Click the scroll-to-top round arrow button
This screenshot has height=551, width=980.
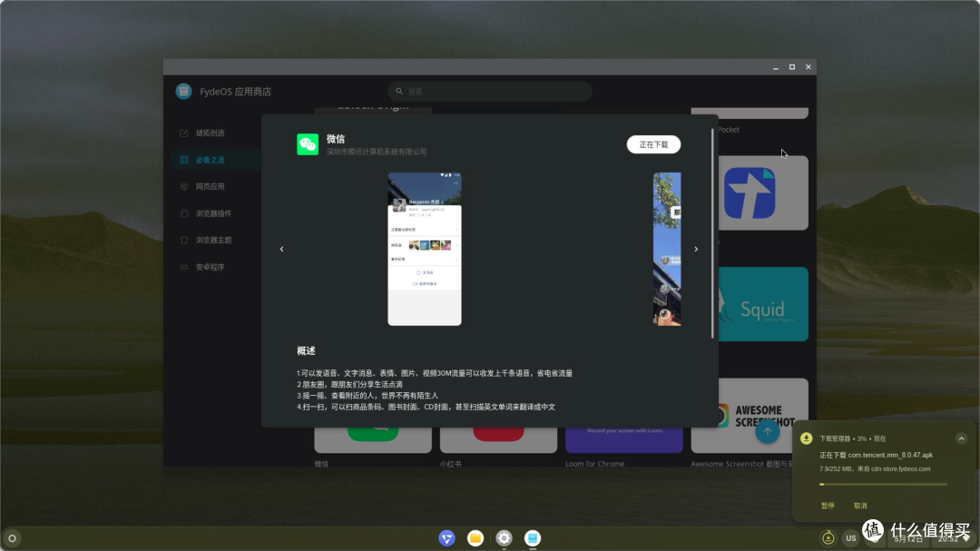[x=768, y=431]
